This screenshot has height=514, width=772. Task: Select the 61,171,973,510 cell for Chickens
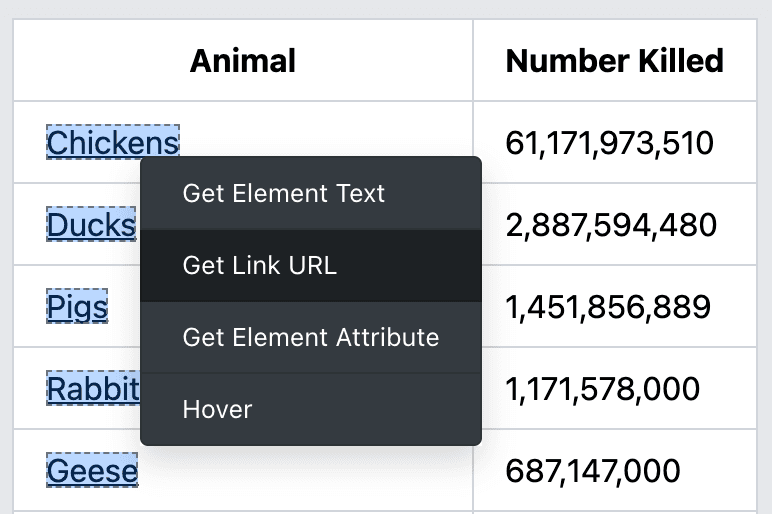tap(609, 143)
